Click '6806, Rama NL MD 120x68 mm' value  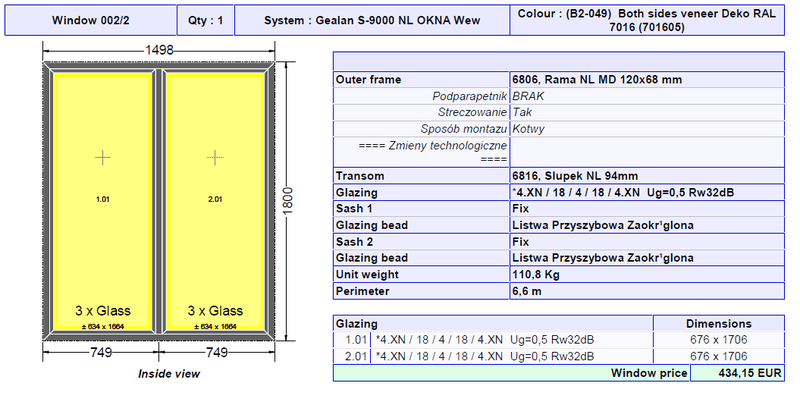click(x=597, y=80)
